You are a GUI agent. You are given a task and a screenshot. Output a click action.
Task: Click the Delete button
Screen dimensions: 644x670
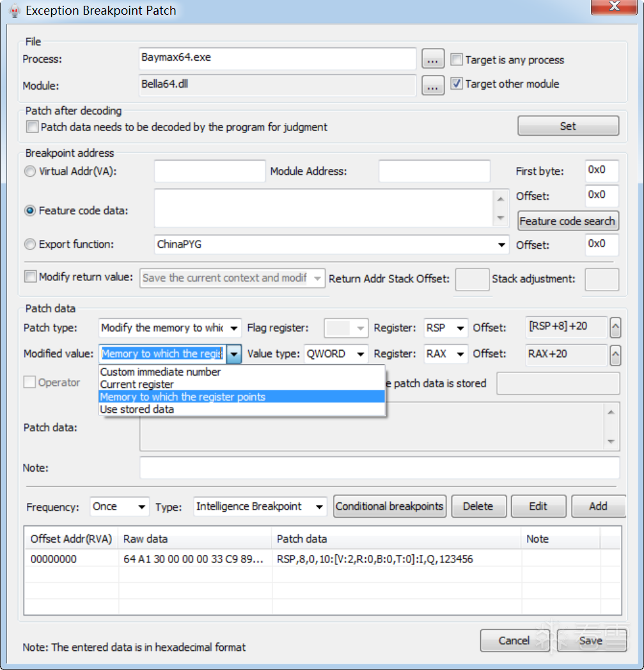(x=478, y=506)
